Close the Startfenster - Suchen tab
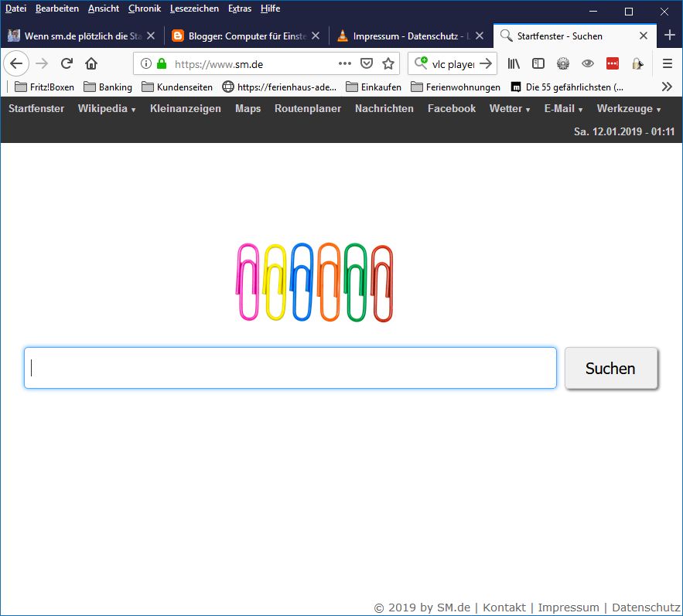 click(x=644, y=36)
